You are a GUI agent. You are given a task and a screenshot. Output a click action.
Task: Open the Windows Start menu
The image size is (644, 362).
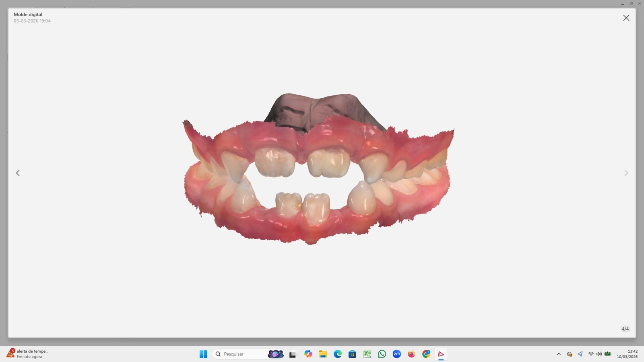pos(203,354)
